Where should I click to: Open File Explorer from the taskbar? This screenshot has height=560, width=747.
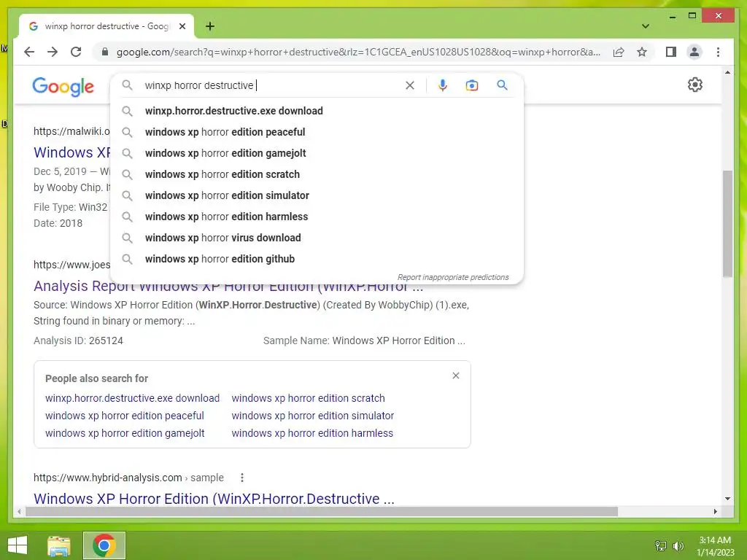59,546
